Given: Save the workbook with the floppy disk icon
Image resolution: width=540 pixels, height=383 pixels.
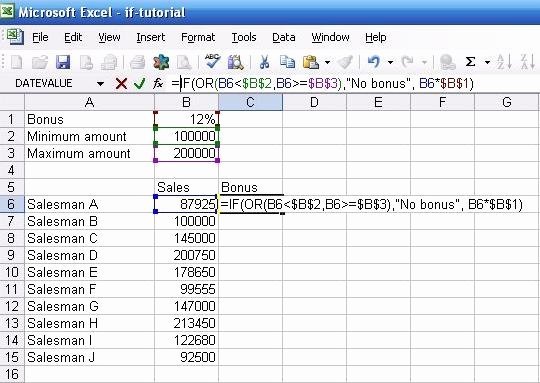Looking at the screenshot, I should click(x=63, y=62).
